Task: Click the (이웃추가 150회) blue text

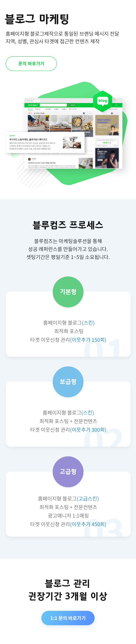Action: click(x=88, y=340)
